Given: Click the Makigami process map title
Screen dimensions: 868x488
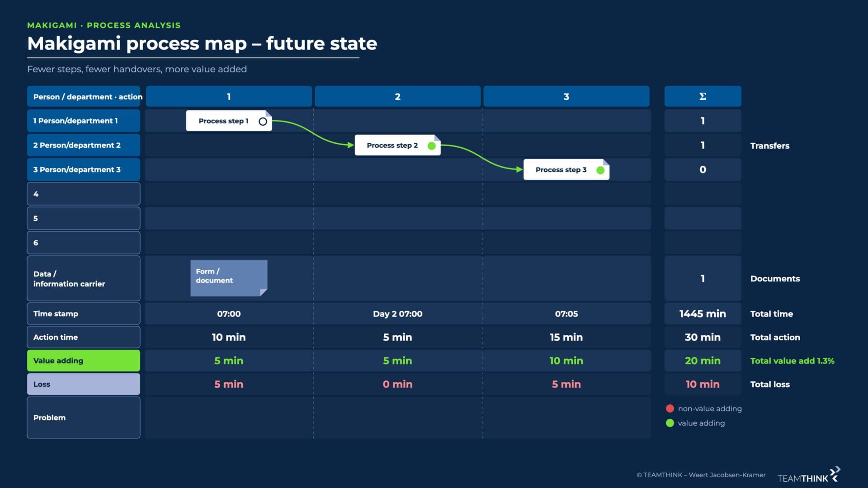Looking at the screenshot, I should [202, 43].
